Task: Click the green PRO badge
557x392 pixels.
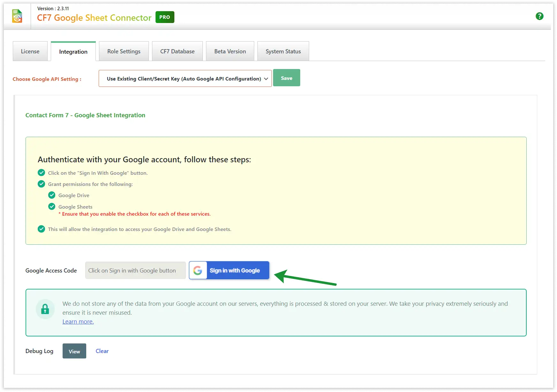Action: pyautogui.click(x=165, y=17)
